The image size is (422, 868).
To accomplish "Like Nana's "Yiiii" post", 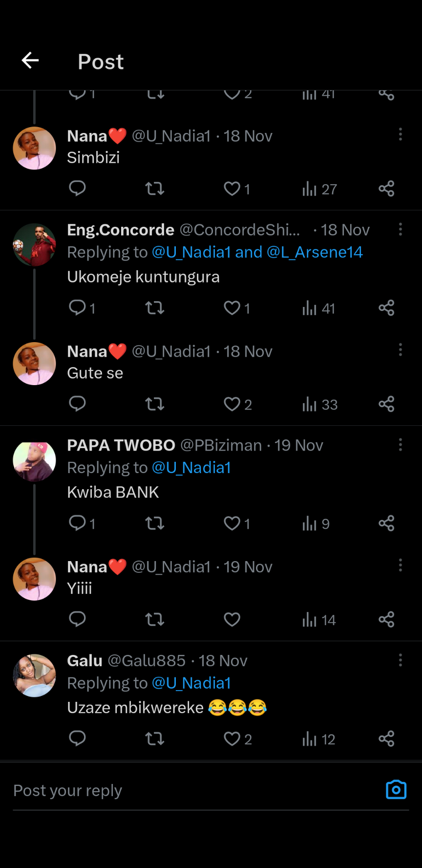I will (x=232, y=620).
